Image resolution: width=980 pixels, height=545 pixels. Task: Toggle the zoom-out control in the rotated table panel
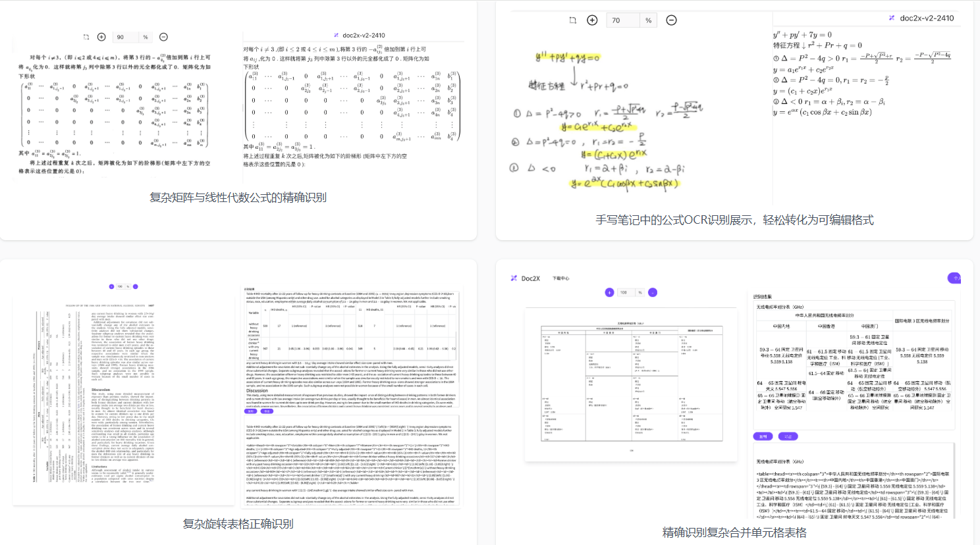click(x=136, y=286)
